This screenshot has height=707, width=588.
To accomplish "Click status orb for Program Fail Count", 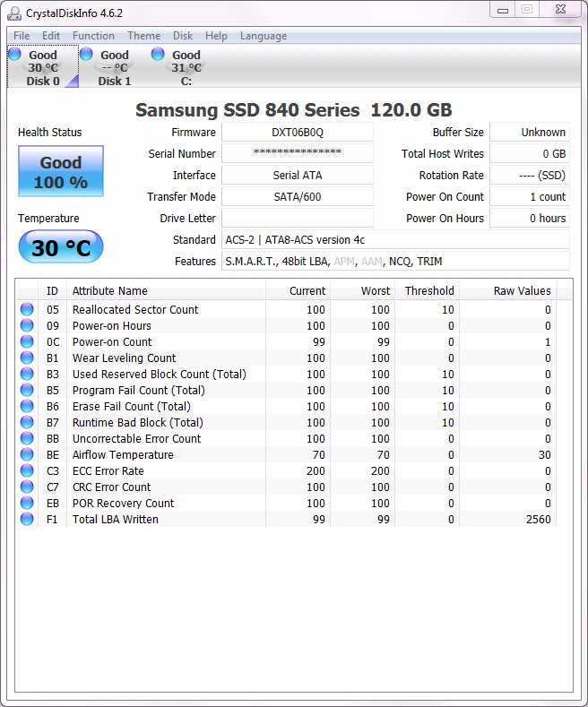I will tap(27, 390).
